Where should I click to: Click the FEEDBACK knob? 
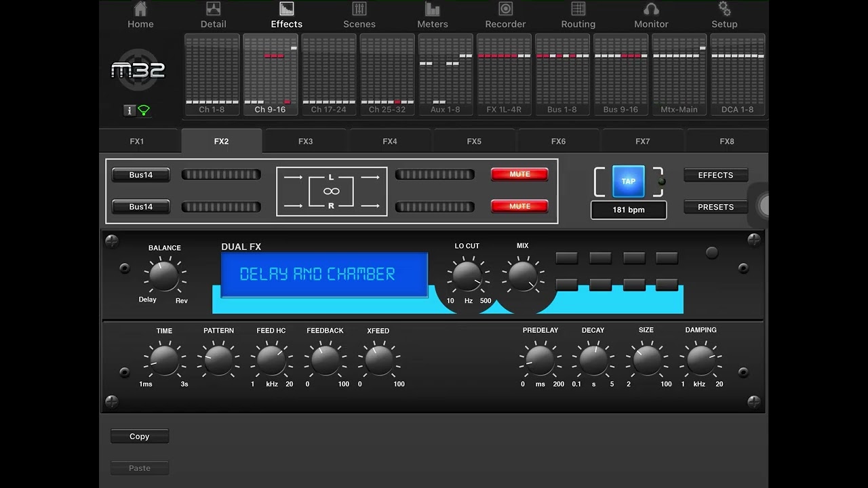pyautogui.click(x=325, y=360)
